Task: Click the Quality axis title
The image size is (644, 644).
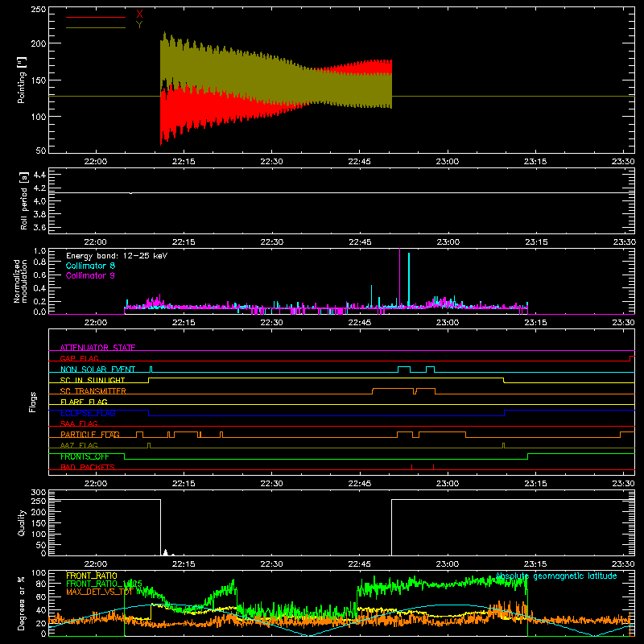Action: (x=22, y=522)
